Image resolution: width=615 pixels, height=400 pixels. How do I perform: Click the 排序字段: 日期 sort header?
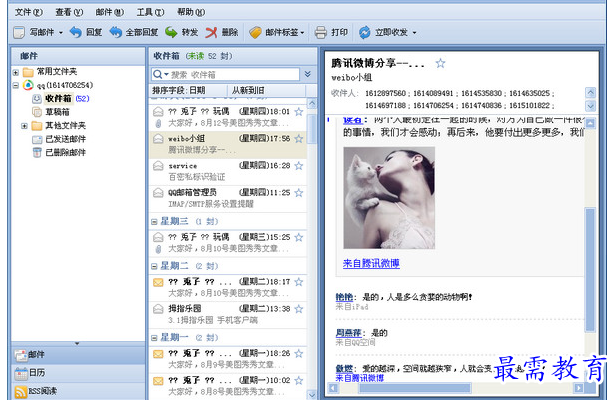click(179, 91)
